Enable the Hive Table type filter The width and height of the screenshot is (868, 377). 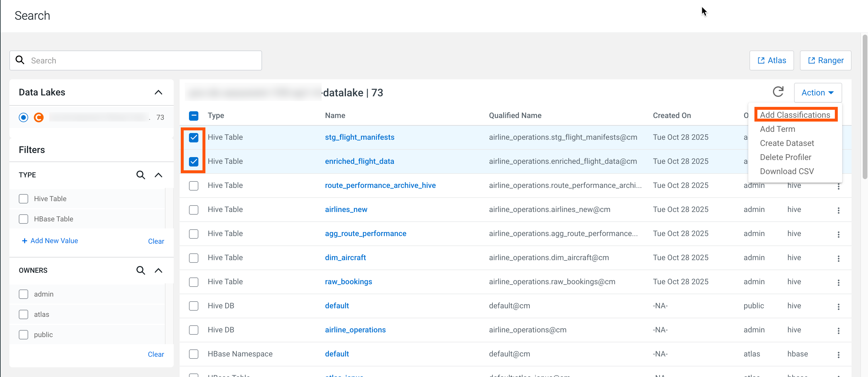pos(23,198)
